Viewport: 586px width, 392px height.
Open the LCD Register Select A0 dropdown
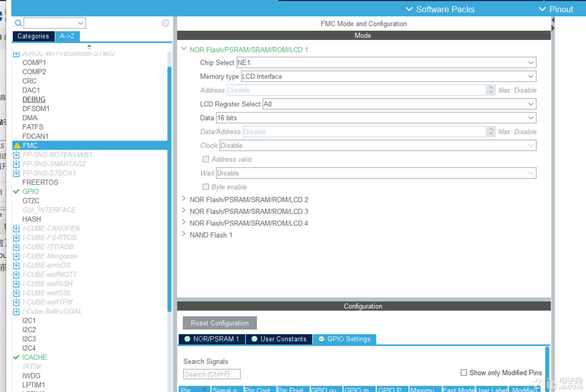399,104
